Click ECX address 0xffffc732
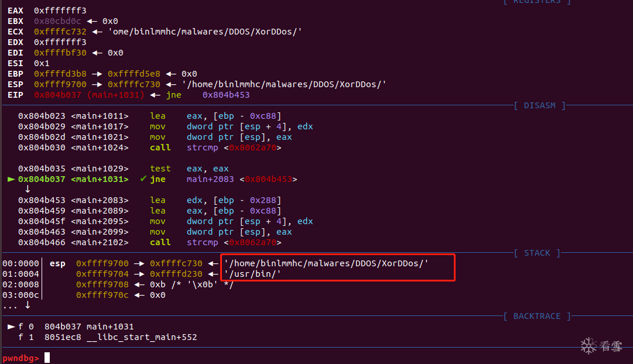The image size is (633, 364). click(x=60, y=32)
